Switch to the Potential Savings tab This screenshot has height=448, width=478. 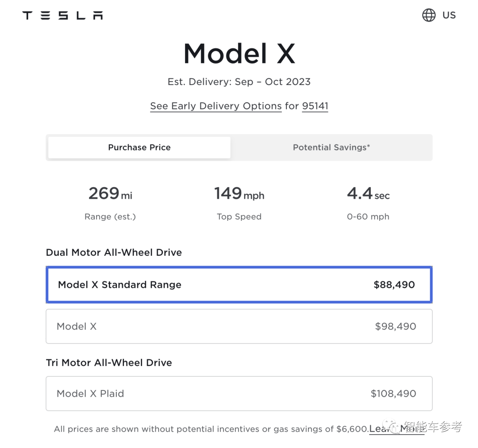(331, 147)
